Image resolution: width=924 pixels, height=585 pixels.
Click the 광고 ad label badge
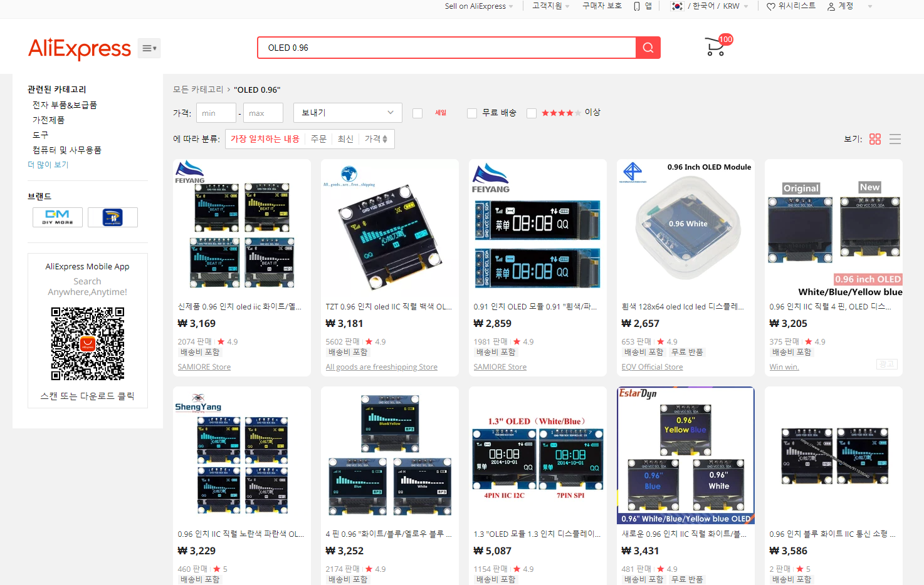pyautogui.click(x=887, y=365)
